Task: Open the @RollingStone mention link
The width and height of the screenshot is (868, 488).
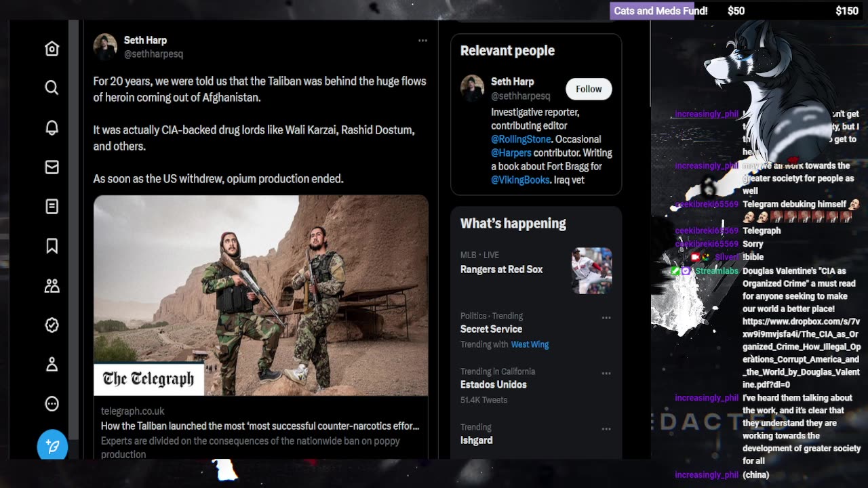Action: (x=521, y=139)
